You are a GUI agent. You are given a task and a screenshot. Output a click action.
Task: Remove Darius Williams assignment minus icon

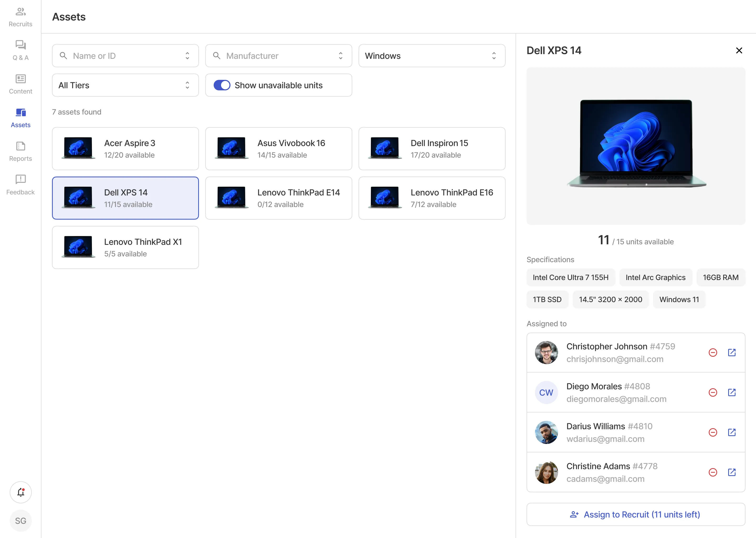point(713,432)
